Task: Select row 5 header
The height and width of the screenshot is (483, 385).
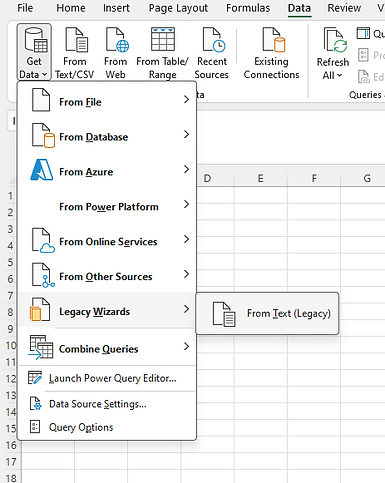Action: pyautogui.click(x=11, y=262)
